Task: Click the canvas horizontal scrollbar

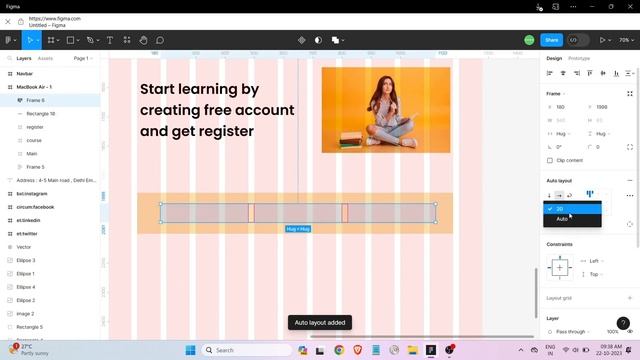Action: pyautogui.click(x=422, y=337)
